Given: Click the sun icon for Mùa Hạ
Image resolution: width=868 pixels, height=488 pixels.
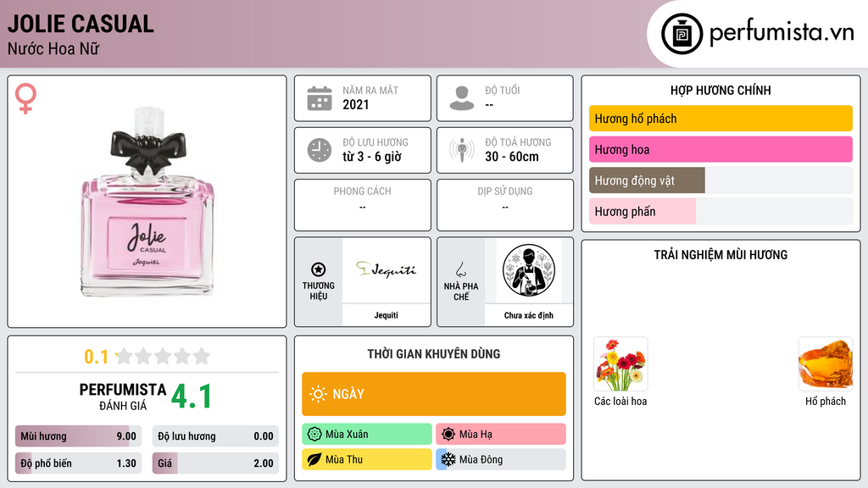Looking at the screenshot, I should coord(448,435).
